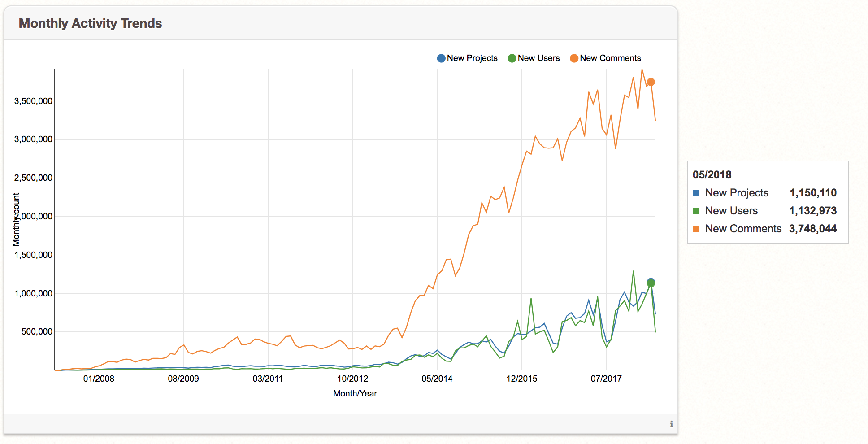
Task: Click the 500,000 y-axis tick label
Action: [x=37, y=332]
